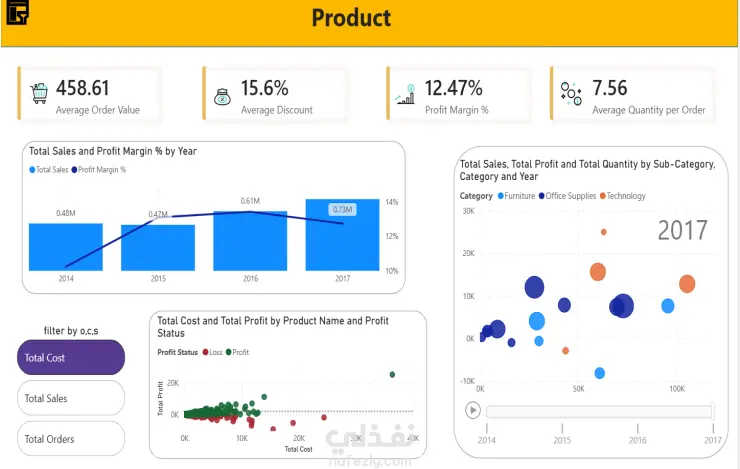The width and height of the screenshot is (740, 469).
Task: Jump to 2015 on the play axis
Action: point(562,435)
